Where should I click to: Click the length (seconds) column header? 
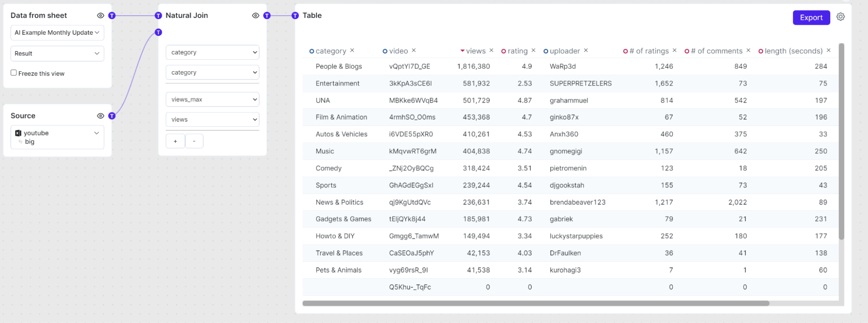coord(793,51)
